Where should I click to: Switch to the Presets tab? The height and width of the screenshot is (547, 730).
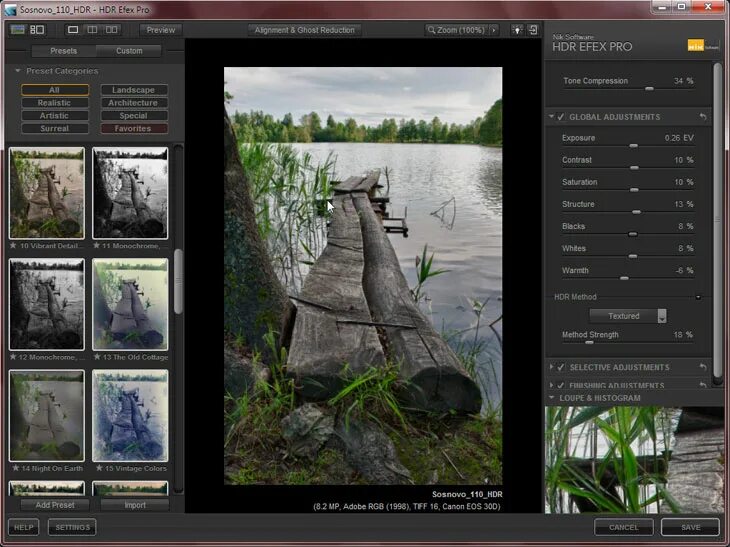pyautogui.click(x=64, y=51)
